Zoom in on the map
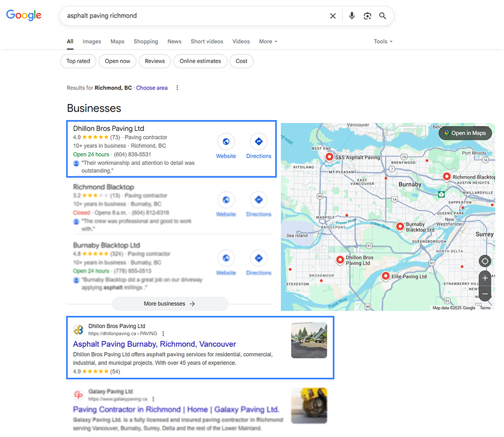Screen dimensions: 504x437 [485, 278]
